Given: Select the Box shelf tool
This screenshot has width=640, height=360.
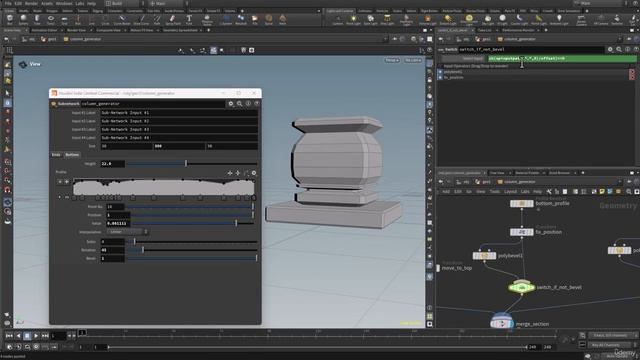Looking at the screenshot, I should [9, 19].
